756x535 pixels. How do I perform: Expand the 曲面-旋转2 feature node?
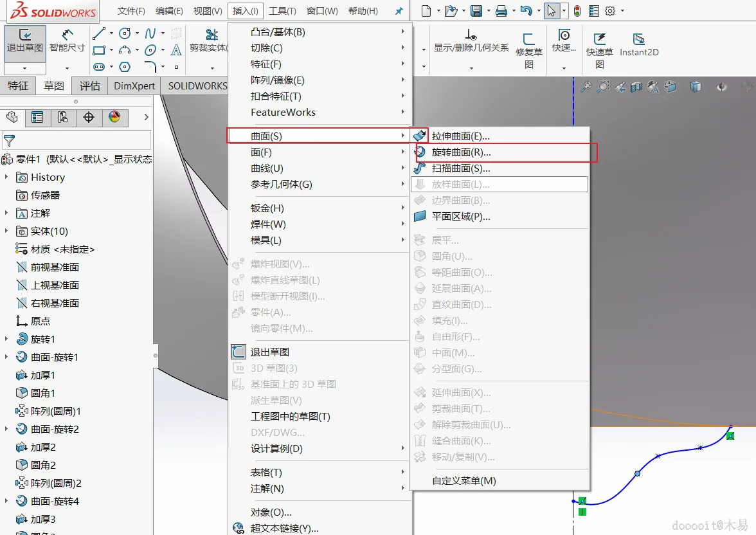pos(6,429)
